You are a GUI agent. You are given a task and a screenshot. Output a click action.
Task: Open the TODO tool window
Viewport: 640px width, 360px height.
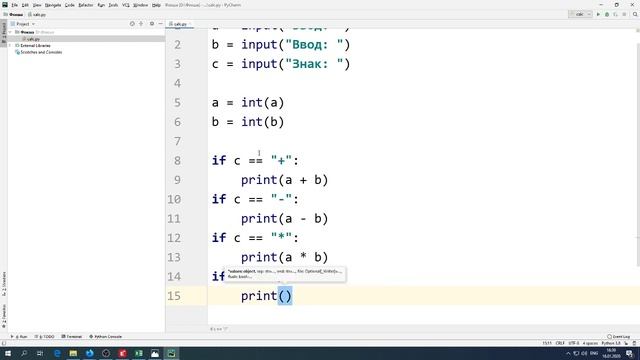click(44, 337)
